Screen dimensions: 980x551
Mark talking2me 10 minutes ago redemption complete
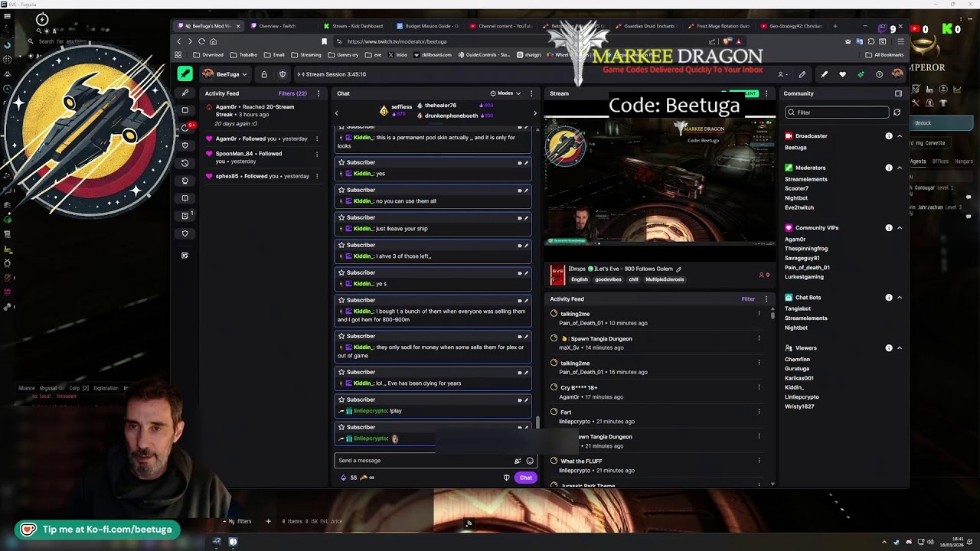pos(554,314)
